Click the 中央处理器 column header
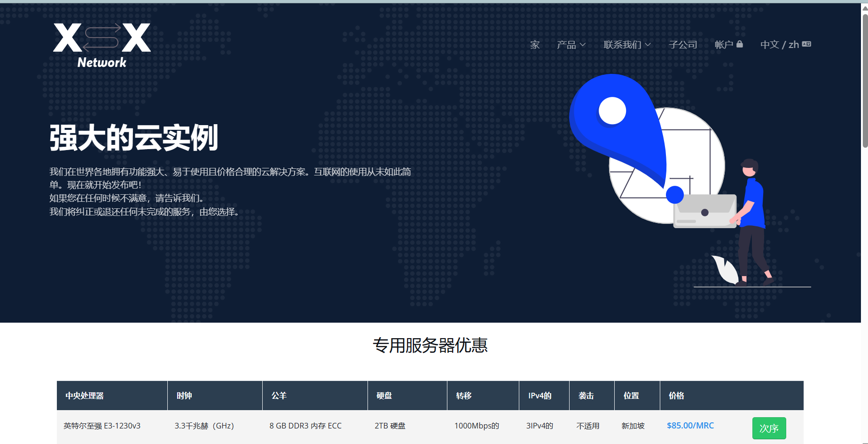The width and height of the screenshot is (868, 444). [x=85, y=395]
